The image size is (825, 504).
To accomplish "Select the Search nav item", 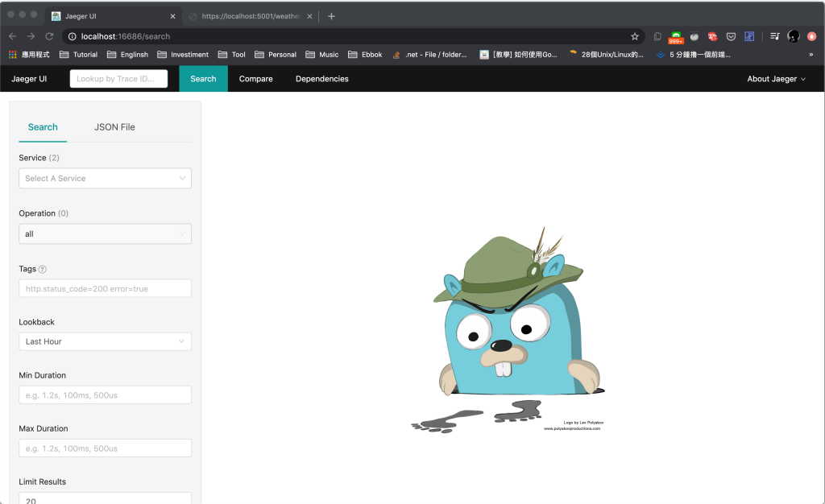I will pyautogui.click(x=203, y=79).
